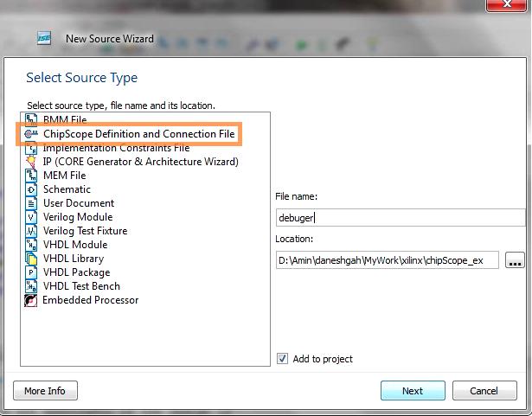
Task: Select VHDL Module from list
Action: [75, 245]
